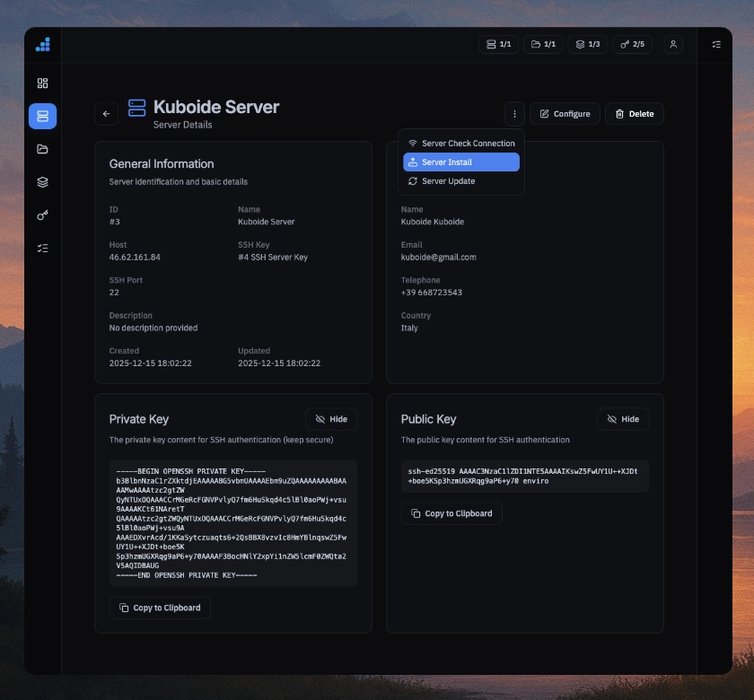The height and width of the screenshot is (700, 754).
Task: Click the app logo in the top corner
Action: pos(42,44)
